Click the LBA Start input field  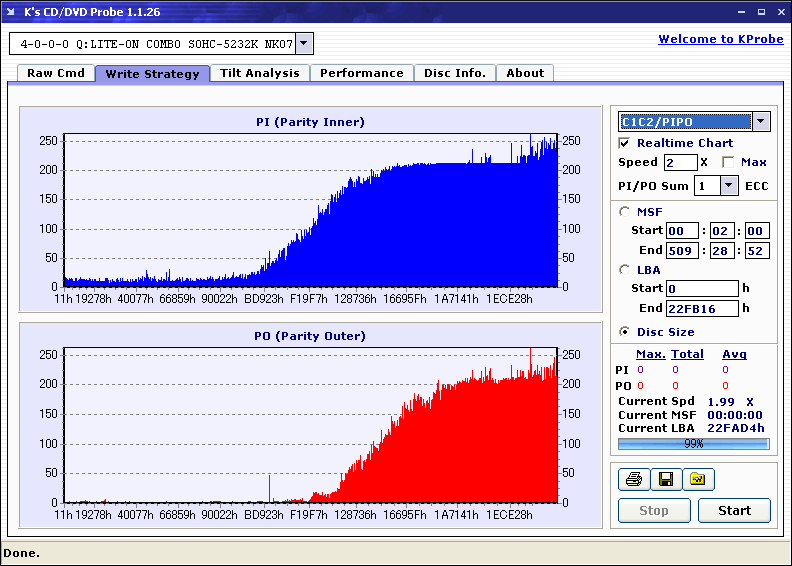pos(702,289)
